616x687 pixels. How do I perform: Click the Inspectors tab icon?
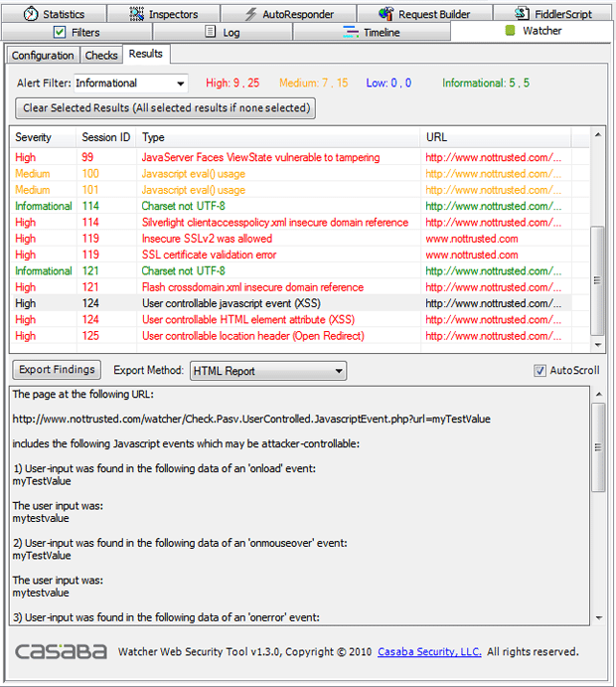[x=138, y=14]
